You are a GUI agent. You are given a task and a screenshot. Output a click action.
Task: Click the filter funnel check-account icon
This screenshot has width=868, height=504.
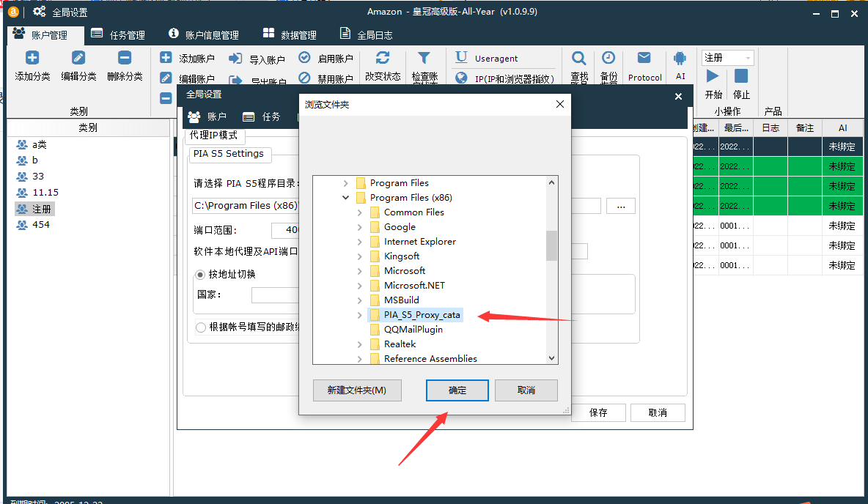click(x=424, y=58)
